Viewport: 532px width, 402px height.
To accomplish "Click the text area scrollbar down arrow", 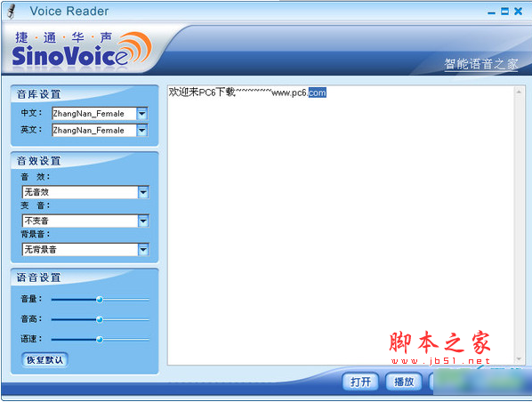I will pyautogui.click(x=519, y=359).
